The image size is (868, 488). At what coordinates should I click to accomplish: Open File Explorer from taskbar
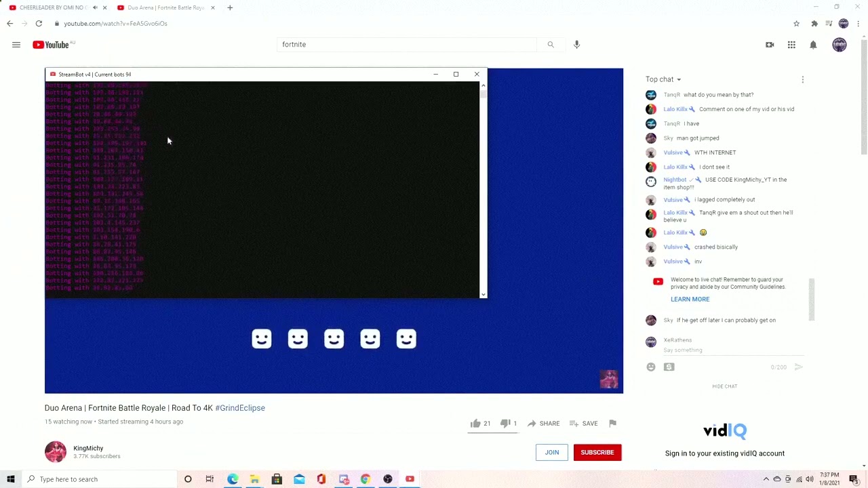pyautogui.click(x=254, y=479)
